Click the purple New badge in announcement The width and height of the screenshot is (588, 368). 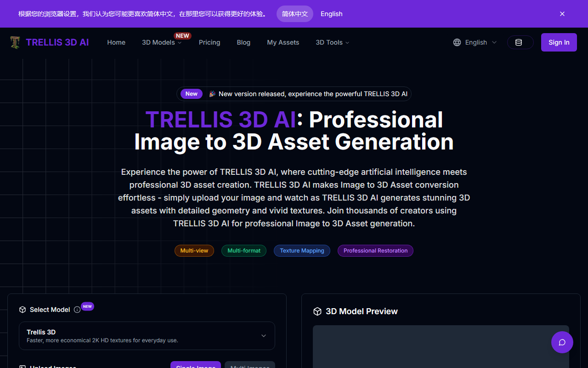(x=192, y=94)
